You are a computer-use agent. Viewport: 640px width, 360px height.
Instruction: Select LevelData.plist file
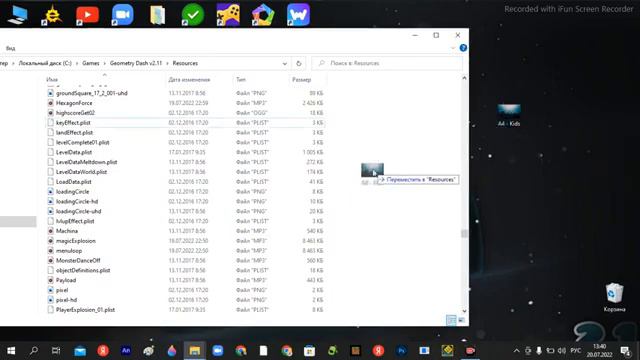(x=74, y=152)
